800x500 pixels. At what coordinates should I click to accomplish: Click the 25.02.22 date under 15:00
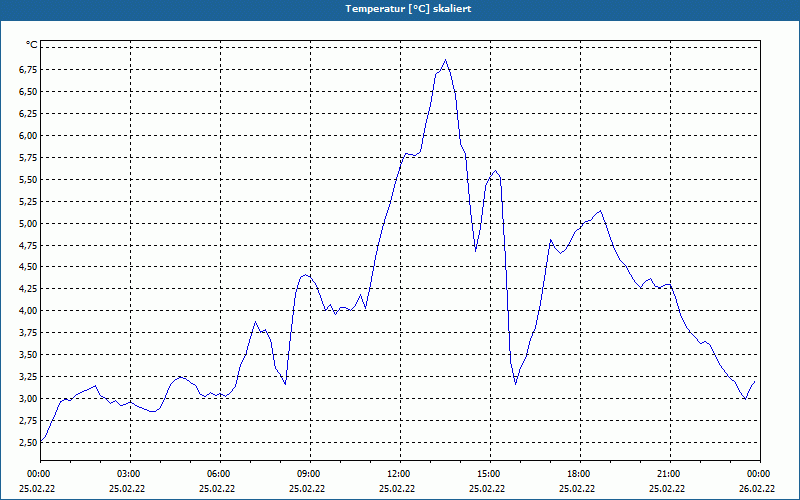(487, 488)
